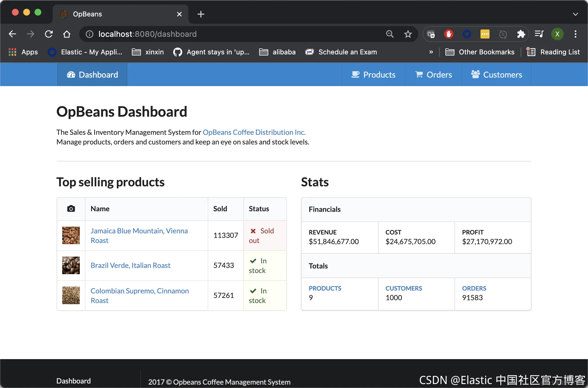
Task: Click the shopping cart icon beside Orders
Action: coord(419,74)
